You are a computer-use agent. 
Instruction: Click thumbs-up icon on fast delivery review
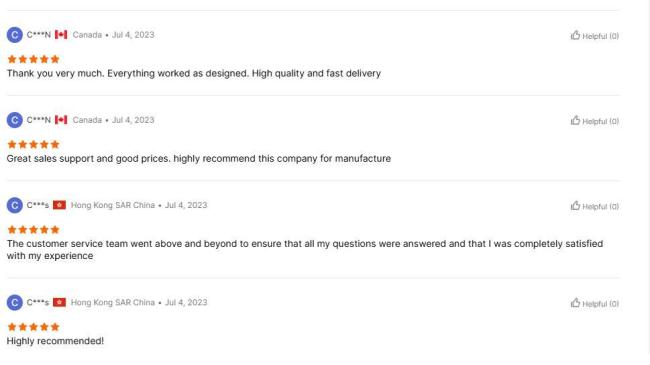click(575, 35)
